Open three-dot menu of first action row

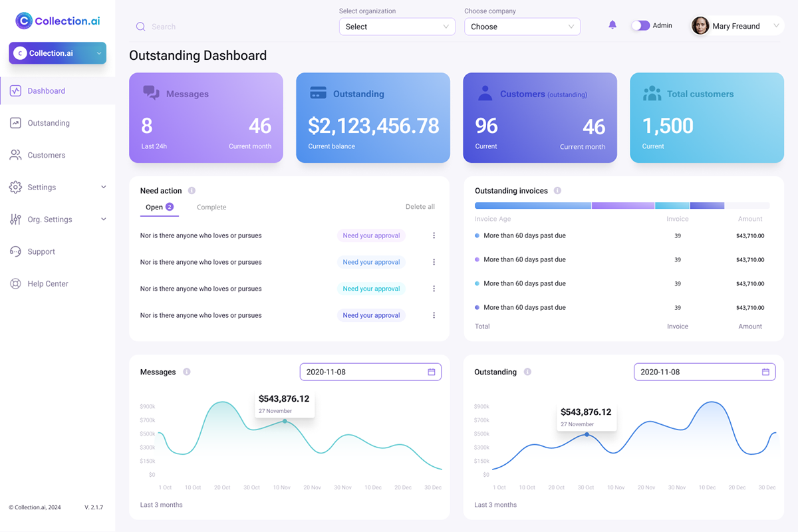[x=434, y=235]
